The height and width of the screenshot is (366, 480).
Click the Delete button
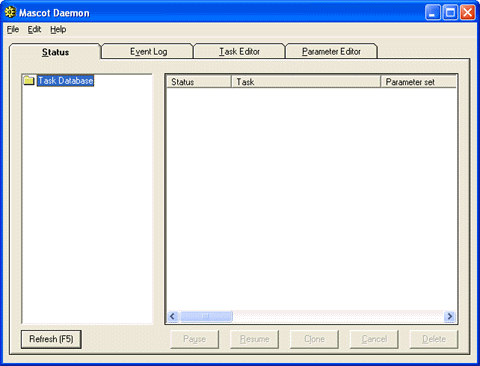434,339
